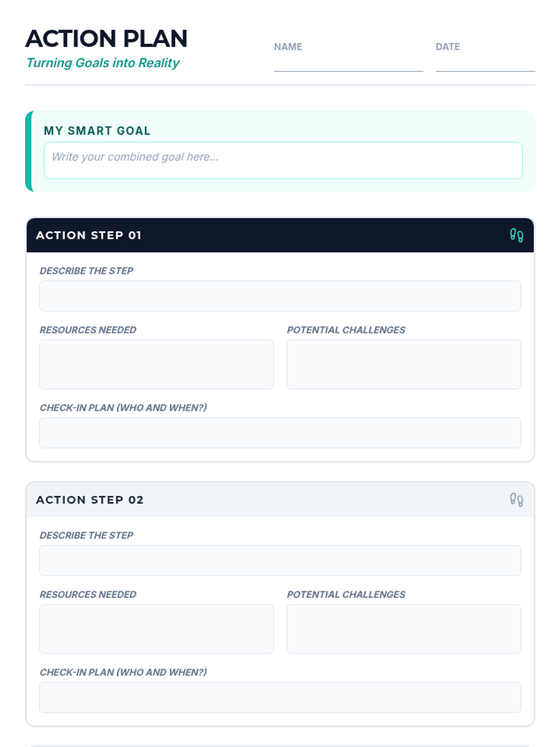Click the MY SMART GOAL heading
Image resolution: width=560 pixels, height=747 pixels.
click(x=97, y=131)
